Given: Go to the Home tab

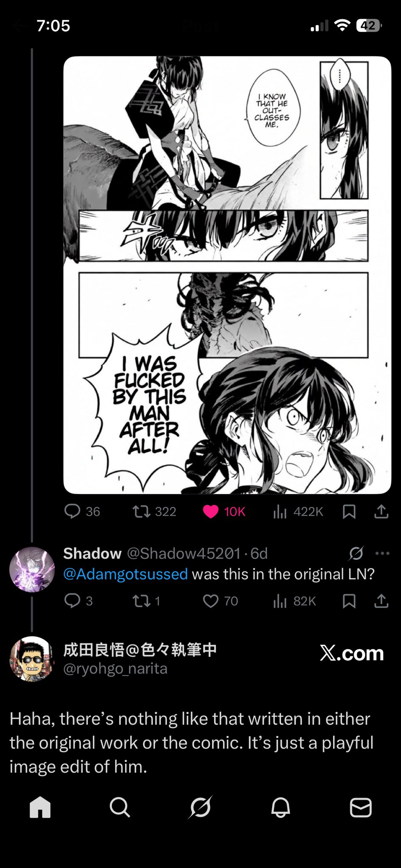Looking at the screenshot, I should (40, 807).
